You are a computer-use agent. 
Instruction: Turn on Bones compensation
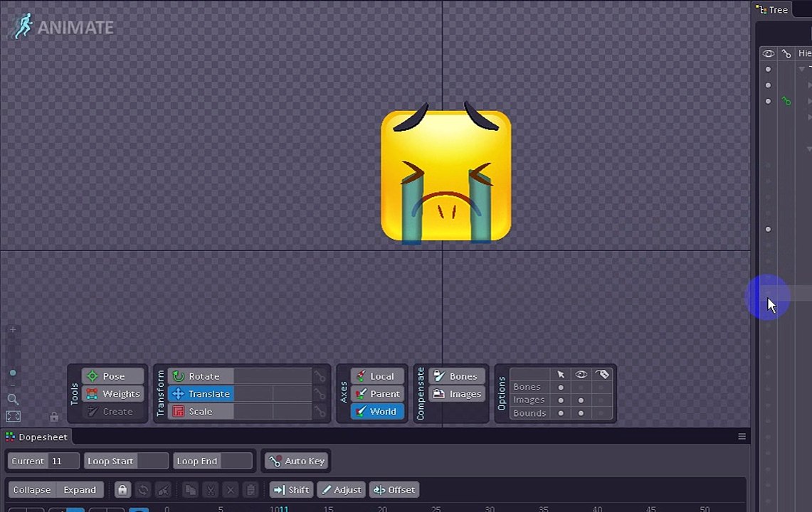pos(456,376)
